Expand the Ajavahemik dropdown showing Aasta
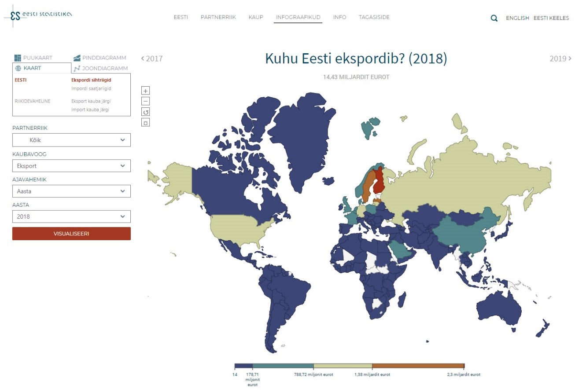The width and height of the screenshot is (575, 392). 71,191
